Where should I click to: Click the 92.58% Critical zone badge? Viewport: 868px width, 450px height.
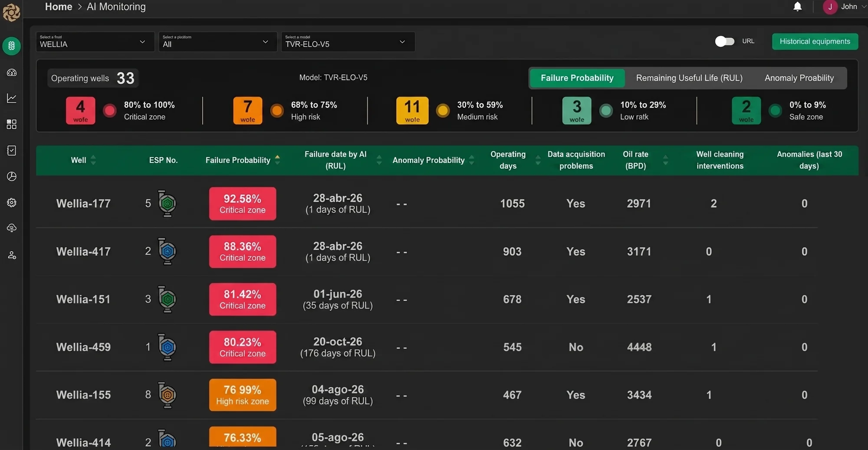(243, 204)
